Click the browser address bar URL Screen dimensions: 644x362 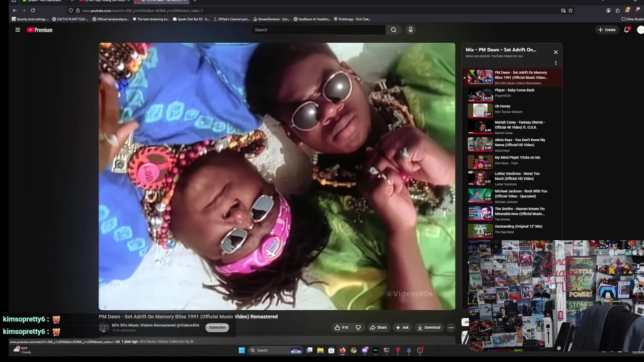click(142, 11)
